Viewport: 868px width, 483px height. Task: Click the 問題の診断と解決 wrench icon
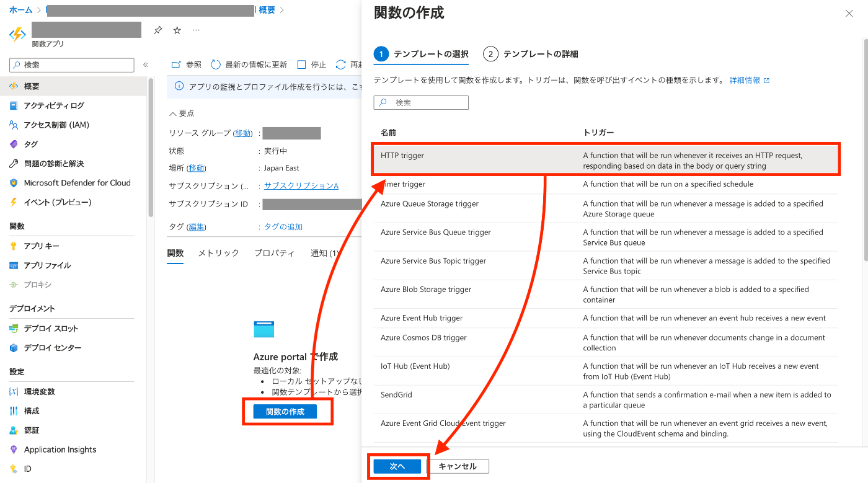point(14,164)
